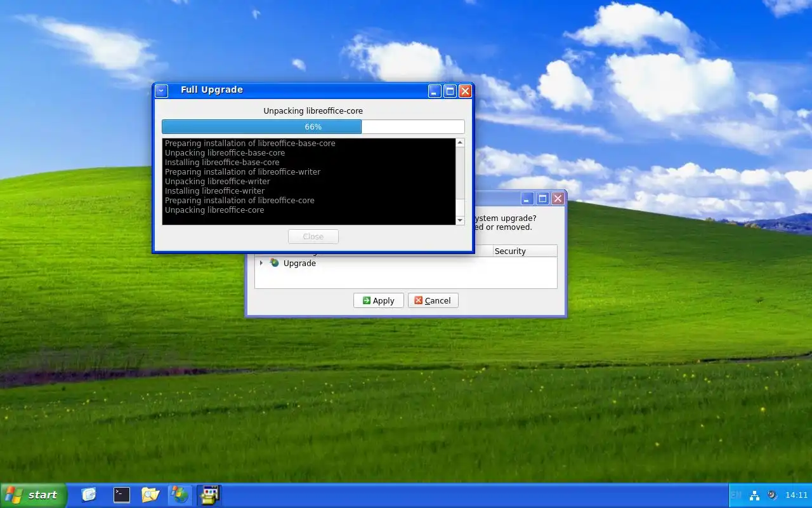This screenshot has height=508, width=812.
Task: Click the EN keyboard layout indicator
Action: click(737, 495)
